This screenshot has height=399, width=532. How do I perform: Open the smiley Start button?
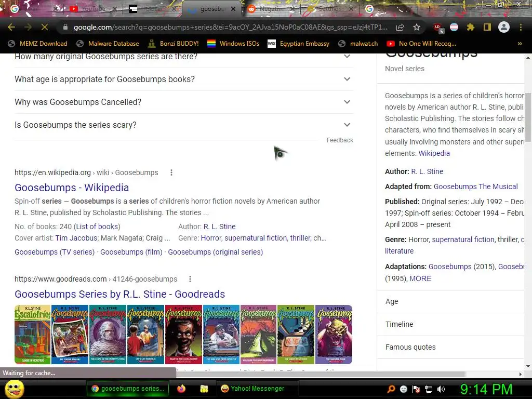14,389
